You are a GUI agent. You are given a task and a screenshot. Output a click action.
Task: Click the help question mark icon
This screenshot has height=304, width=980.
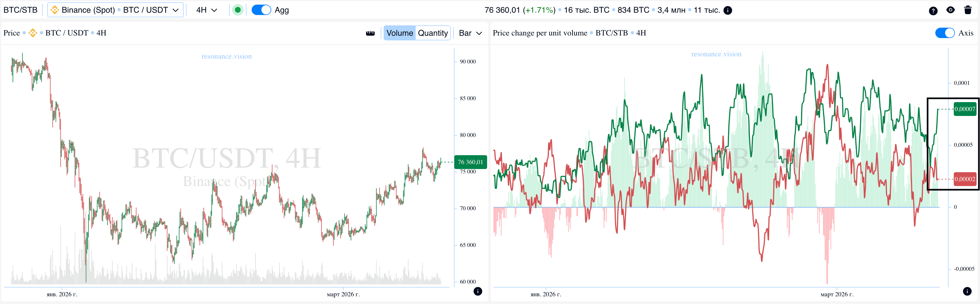click(933, 11)
